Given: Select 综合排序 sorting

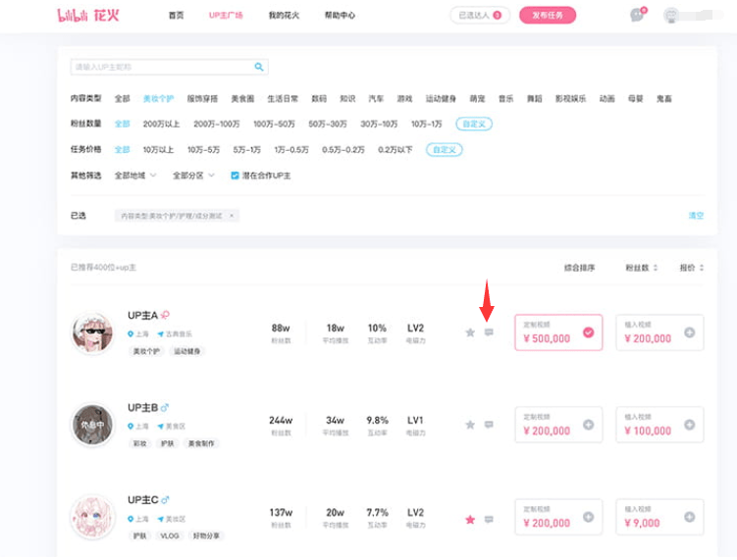Looking at the screenshot, I should coord(579,268).
